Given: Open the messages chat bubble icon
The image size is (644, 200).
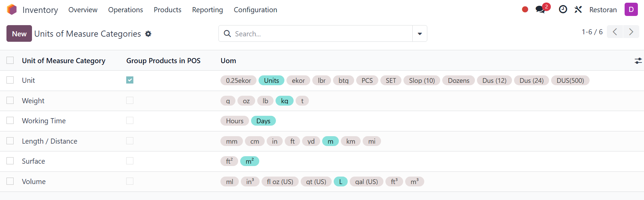Looking at the screenshot, I should (x=540, y=10).
